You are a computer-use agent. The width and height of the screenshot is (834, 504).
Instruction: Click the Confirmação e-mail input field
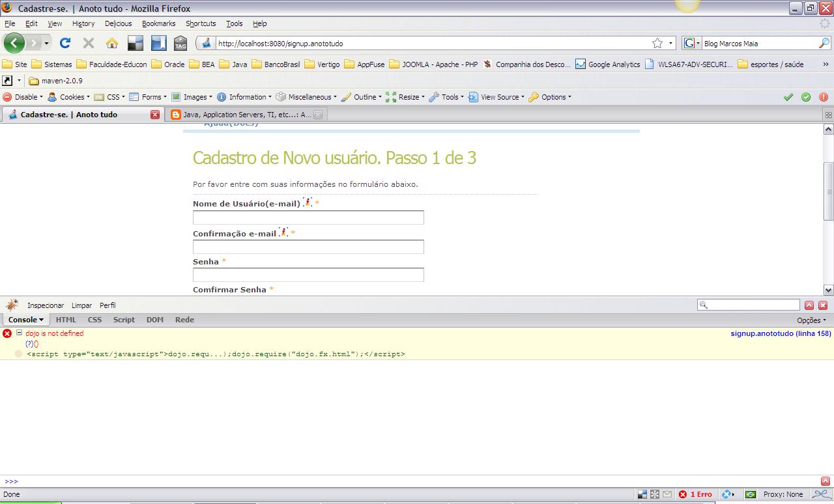click(x=308, y=247)
